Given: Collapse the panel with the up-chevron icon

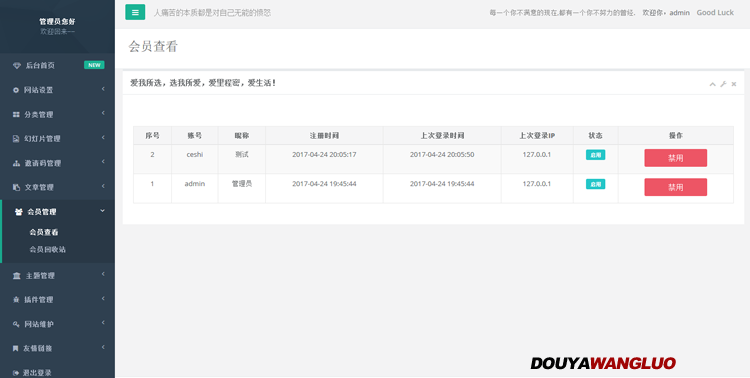Looking at the screenshot, I should point(712,84).
